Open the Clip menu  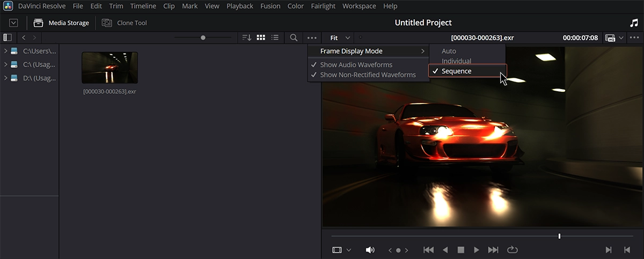pos(169,6)
